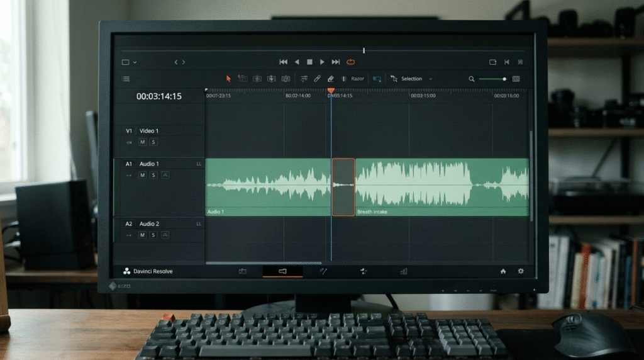This screenshot has height=360, width=644.
Task: Switch to the page tab with the bar chart icon
Action: coord(404,271)
